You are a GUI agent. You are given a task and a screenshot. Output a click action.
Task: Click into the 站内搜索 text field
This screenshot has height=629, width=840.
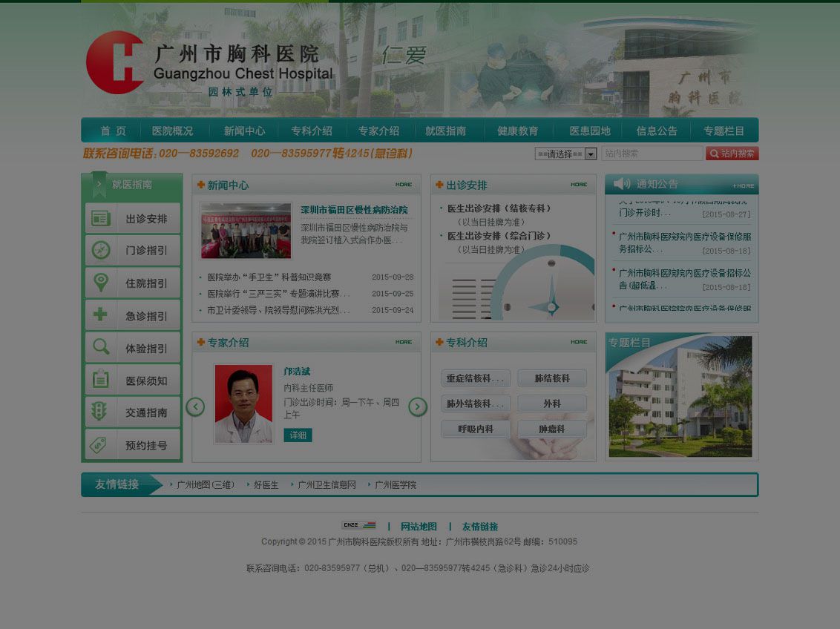(652, 154)
